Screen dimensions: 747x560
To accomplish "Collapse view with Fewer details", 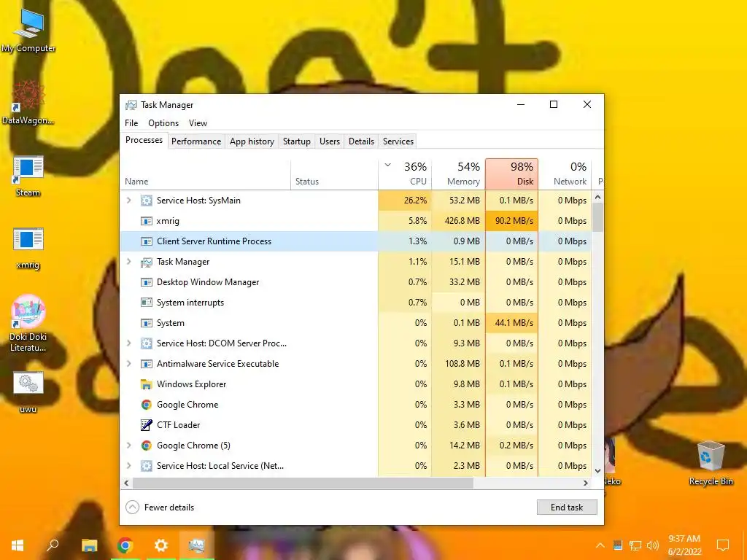I will coord(160,507).
